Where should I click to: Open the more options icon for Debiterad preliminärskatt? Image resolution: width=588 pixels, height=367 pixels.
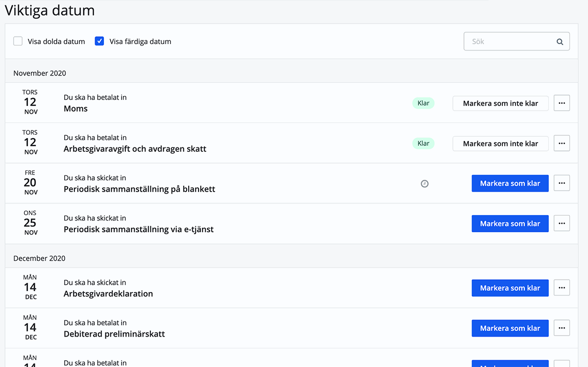562,328
